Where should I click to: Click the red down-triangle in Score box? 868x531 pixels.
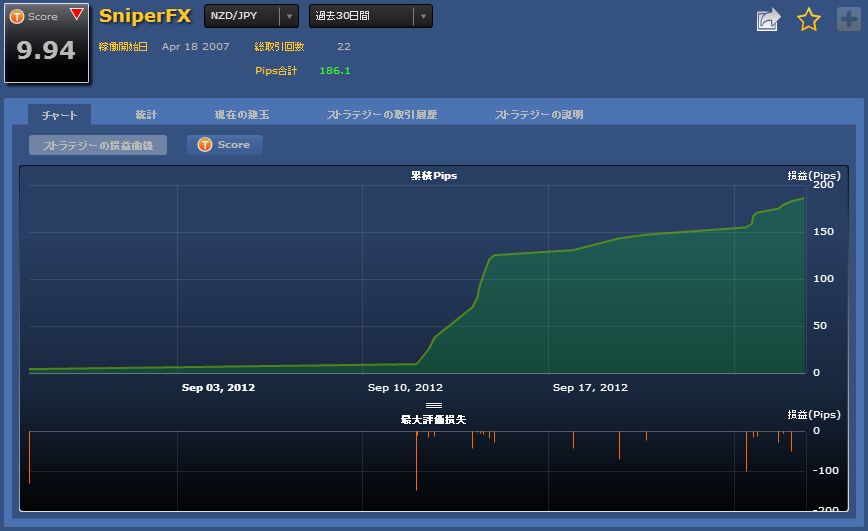76,15
